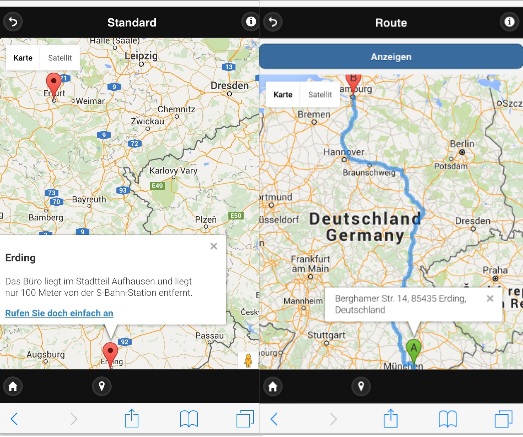523x437 pixels.
Task: Open Safari bookmarks under Route screen
Action: tap(448, 419)
